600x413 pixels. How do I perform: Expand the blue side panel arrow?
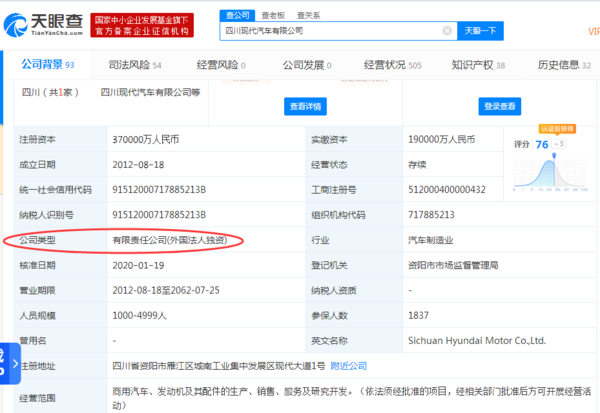[15, 363]
